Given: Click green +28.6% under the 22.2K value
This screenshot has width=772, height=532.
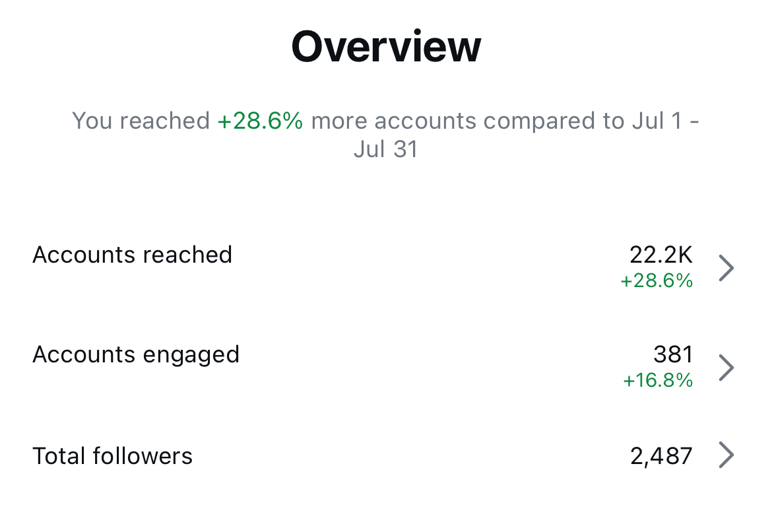Looking at the screenshot, I should pos(657,281).
